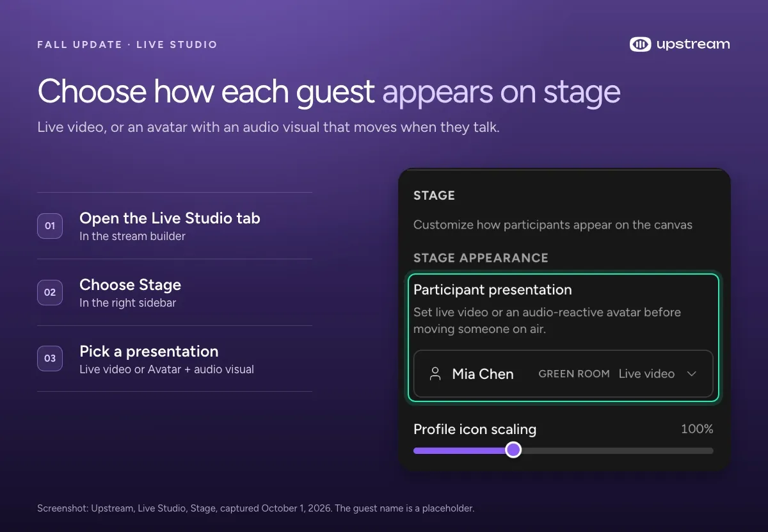This screenshot has height=532, width=768.
Task: Click the STAGE panel heading
Action: (x=434, y=196)
